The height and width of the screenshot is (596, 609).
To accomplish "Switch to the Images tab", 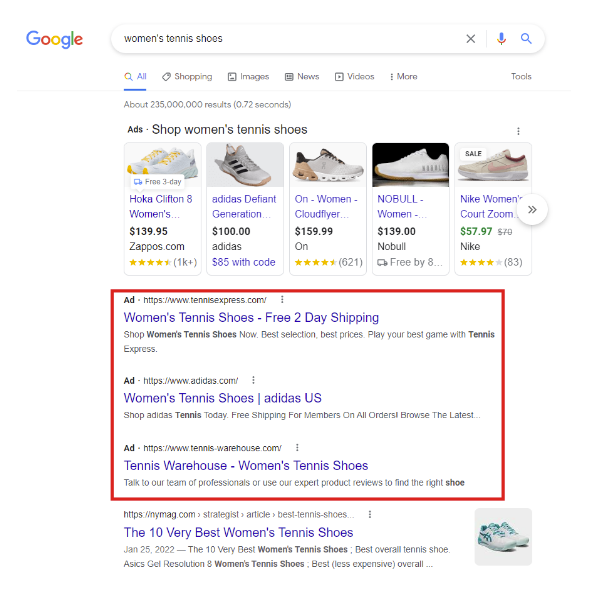I will 249,76.
